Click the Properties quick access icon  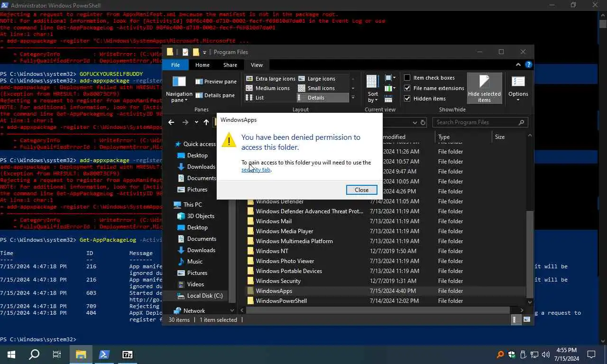click(x=185, y=52)
